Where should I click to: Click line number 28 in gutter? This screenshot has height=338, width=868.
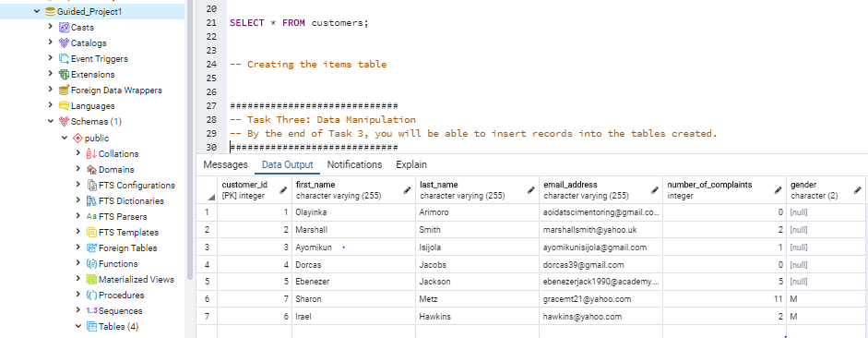click(210, 120)
